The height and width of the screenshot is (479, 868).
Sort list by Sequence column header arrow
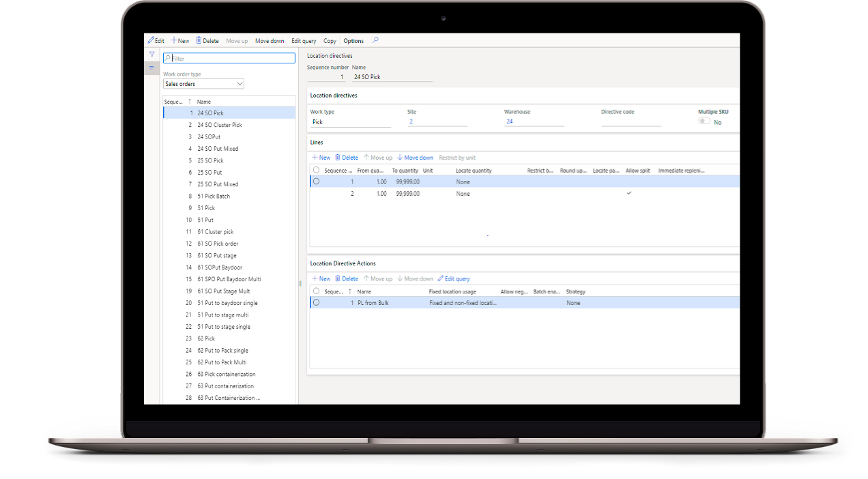click(190, 102)
